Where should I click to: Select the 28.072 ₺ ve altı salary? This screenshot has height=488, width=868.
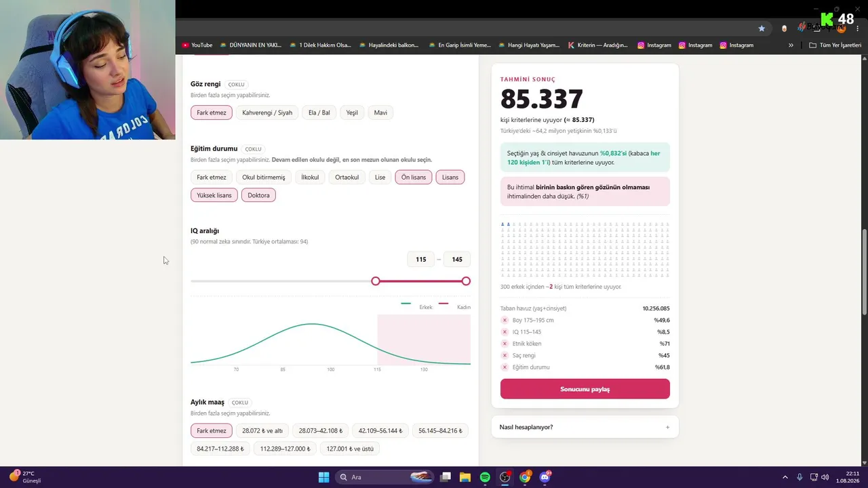tap(262, 431)
